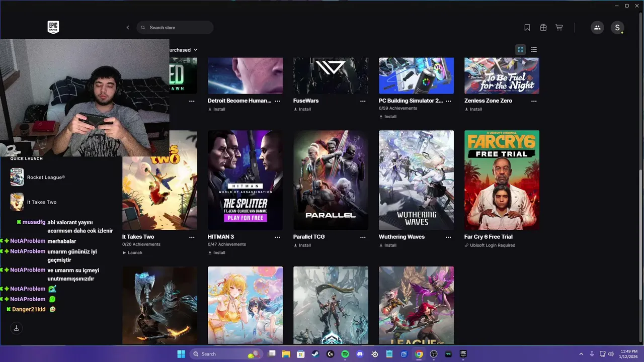644x362 pixels.
Task: Open options menu for FuseWars
Action: click(x=363, y=101)
